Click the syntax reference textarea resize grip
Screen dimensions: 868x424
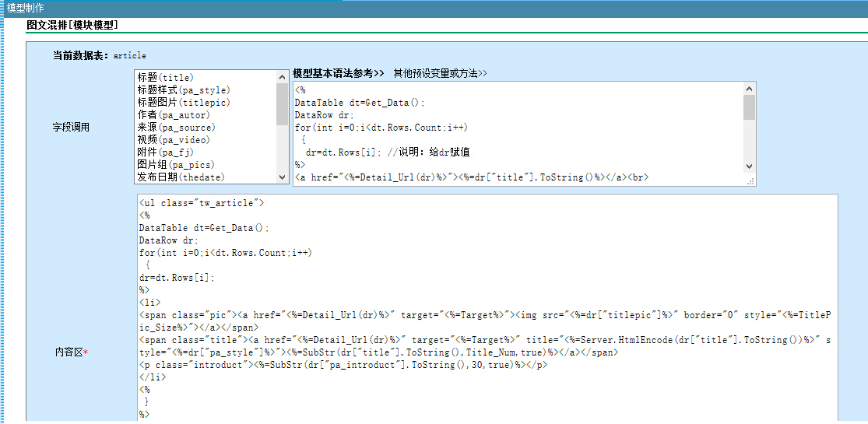(750, 180)
